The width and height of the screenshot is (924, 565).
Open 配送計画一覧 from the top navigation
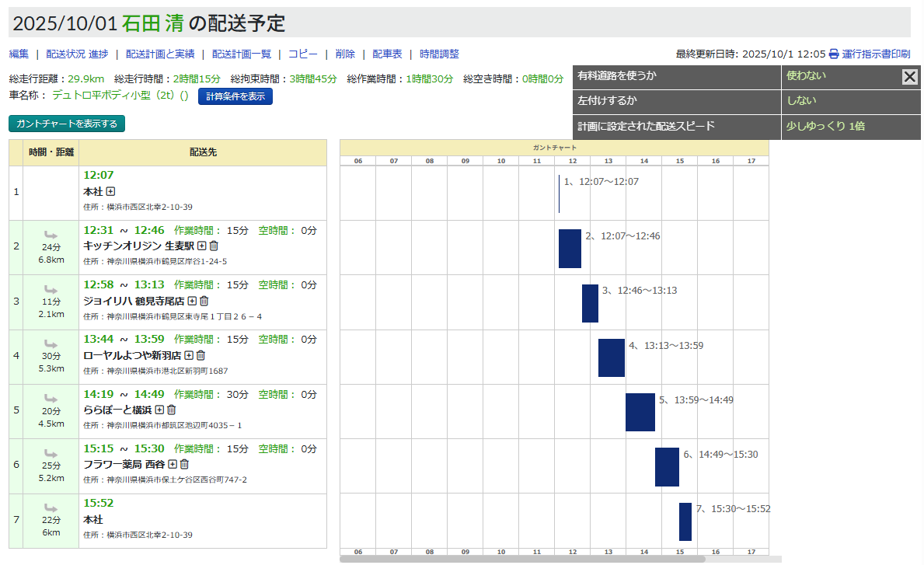241,54
